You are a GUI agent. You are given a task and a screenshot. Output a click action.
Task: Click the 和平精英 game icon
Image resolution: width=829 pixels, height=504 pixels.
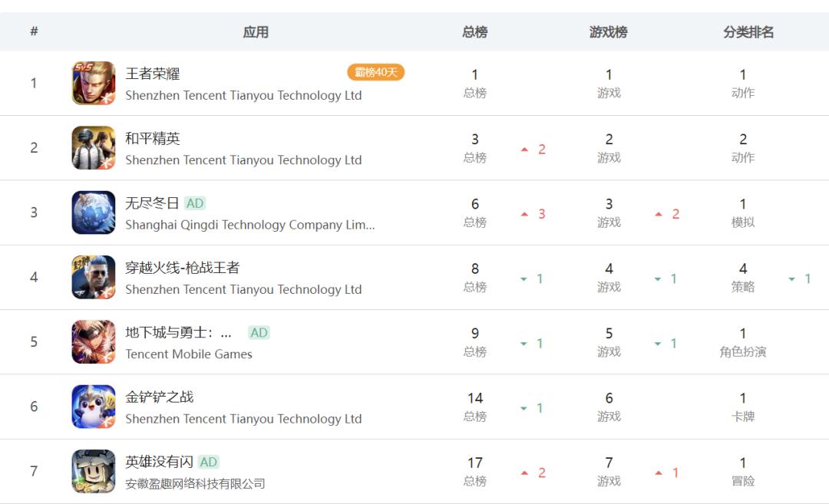tap(94, 147)
